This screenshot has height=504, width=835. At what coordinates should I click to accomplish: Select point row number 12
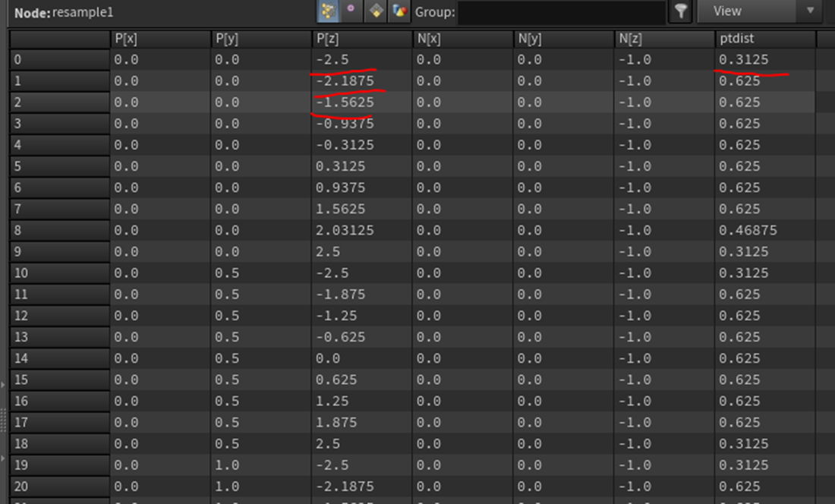click(x=60, y=316)
